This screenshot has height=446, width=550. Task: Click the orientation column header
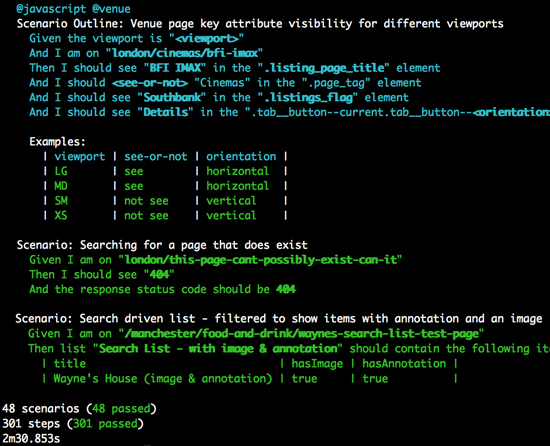241,156
